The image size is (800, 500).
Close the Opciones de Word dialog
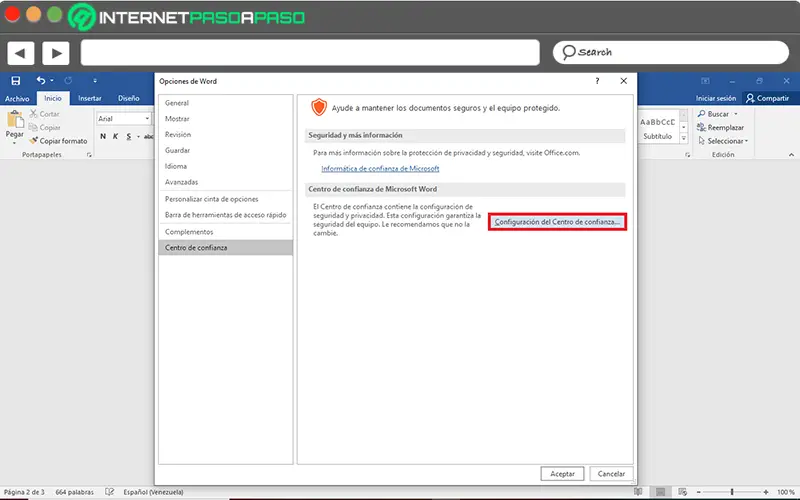[x=623, y=81]
